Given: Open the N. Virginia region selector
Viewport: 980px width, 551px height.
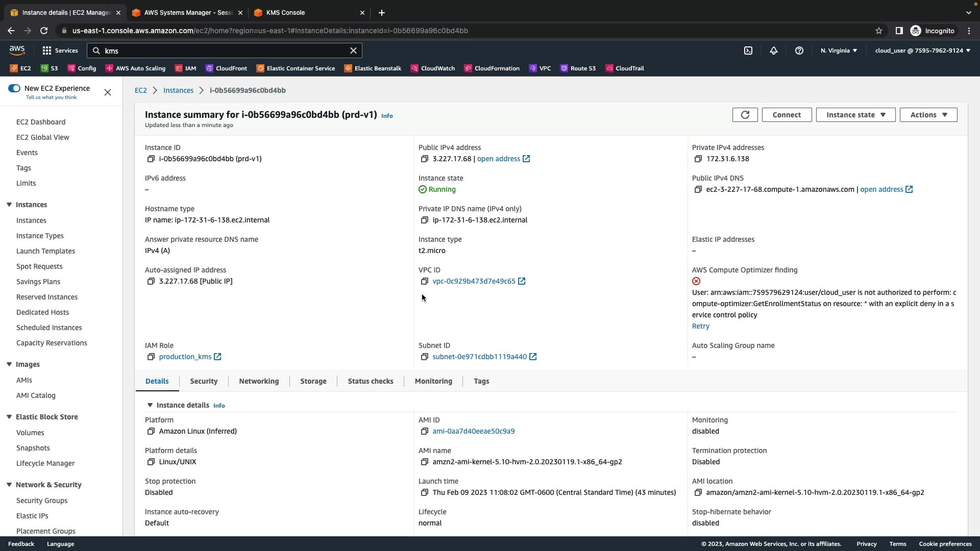Looking at the screenshot, I should click(839, 51).
